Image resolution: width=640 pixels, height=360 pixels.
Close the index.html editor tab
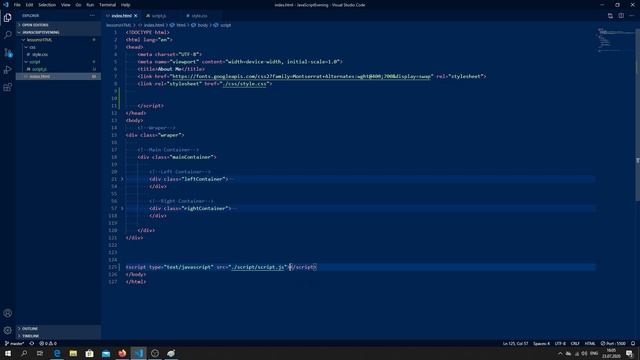(136, 16)
